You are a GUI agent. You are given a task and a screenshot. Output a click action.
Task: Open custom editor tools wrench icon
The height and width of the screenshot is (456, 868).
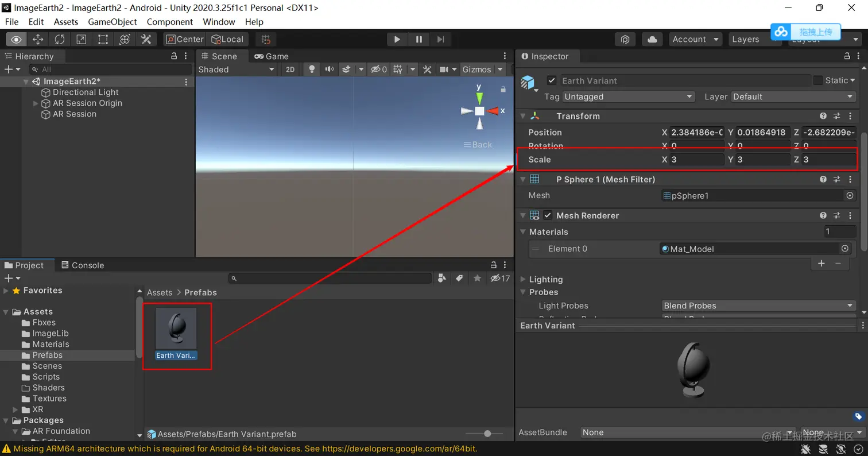(x=146, y=39)
